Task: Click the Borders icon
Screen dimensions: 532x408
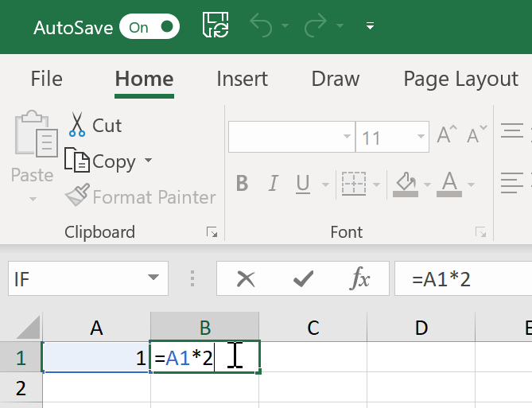Action: tap(354, 184)
